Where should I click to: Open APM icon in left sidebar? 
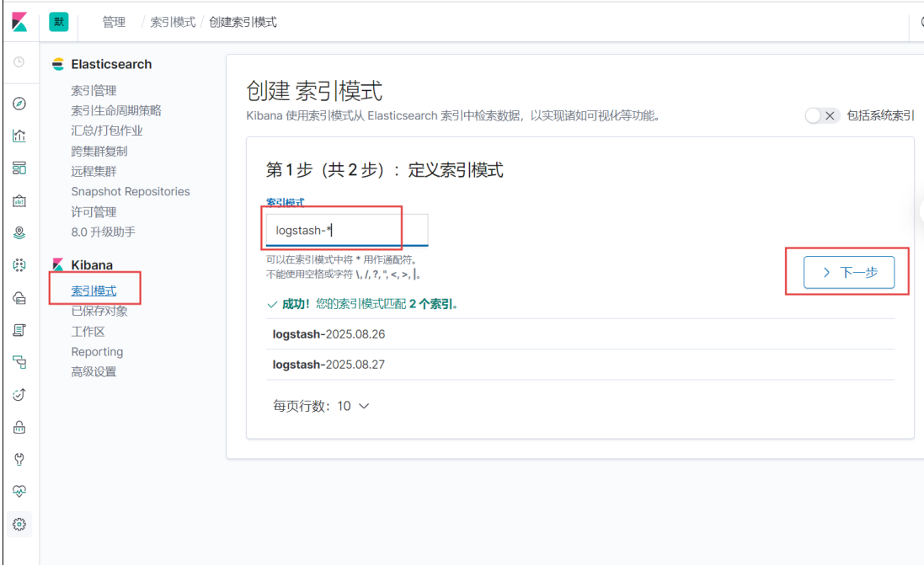pos(19,362)
